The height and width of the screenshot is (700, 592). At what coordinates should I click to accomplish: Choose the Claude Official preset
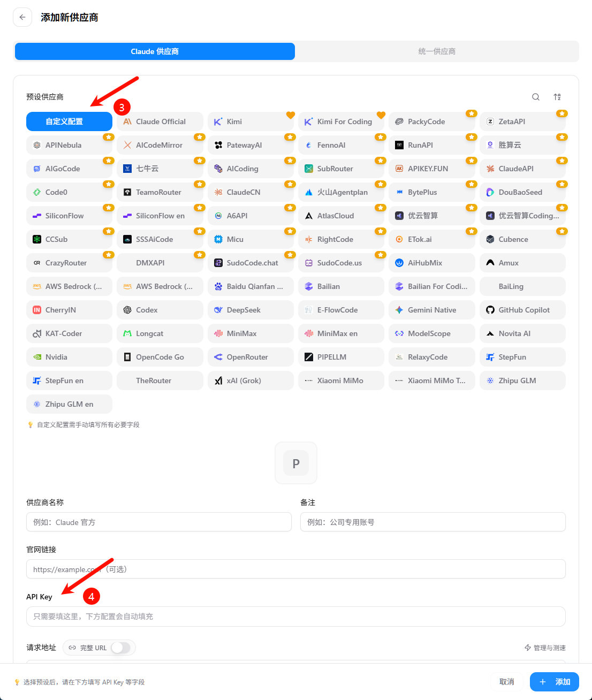160,121
